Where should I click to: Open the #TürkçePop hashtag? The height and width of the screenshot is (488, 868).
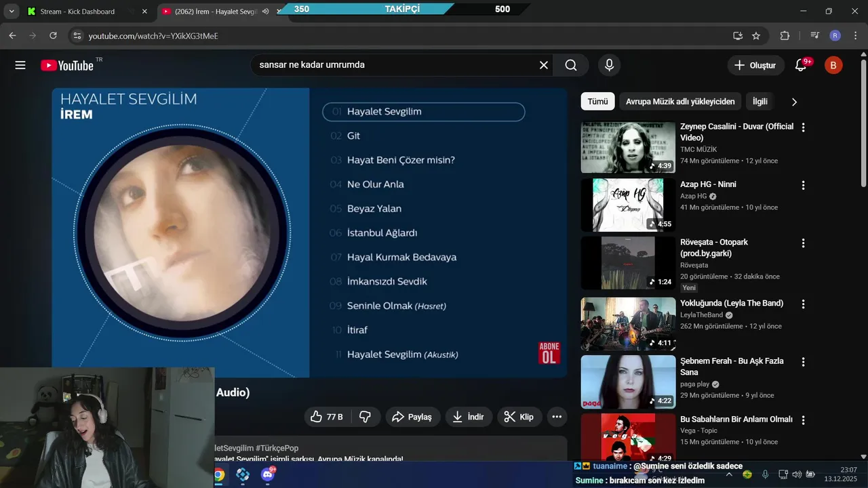277,448
